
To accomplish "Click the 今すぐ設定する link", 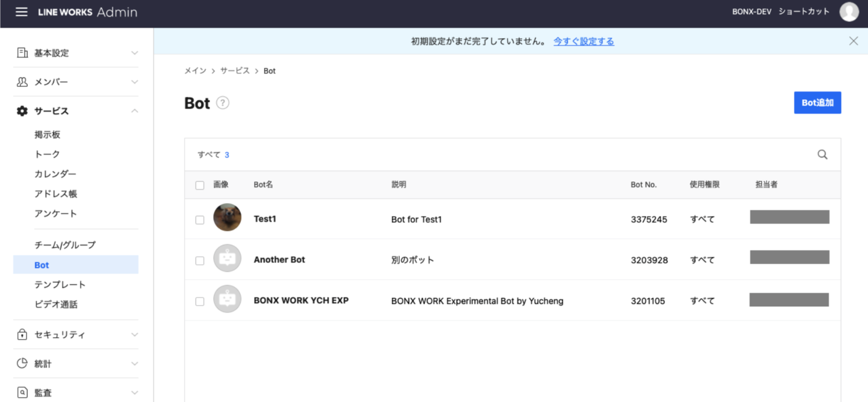I will click(584, 41).
